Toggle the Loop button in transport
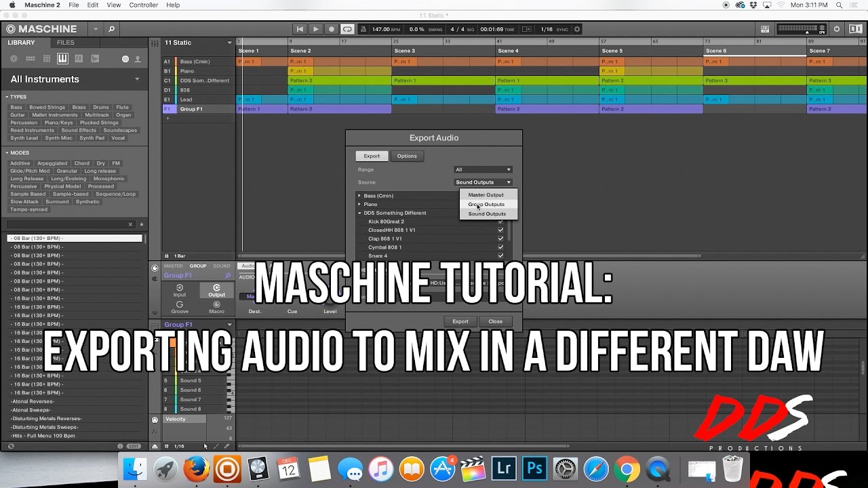Screen dimensions: 868x488 pyautogui.click(x=347, y=29)
